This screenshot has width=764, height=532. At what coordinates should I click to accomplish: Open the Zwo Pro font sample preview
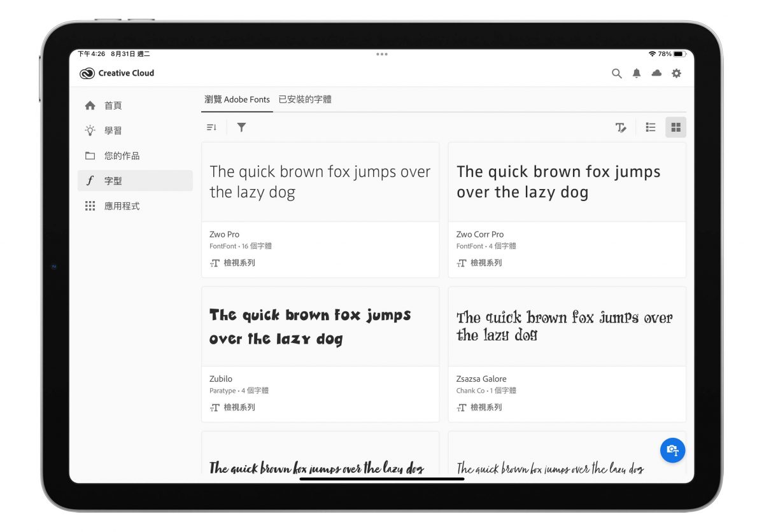point(320,182)
